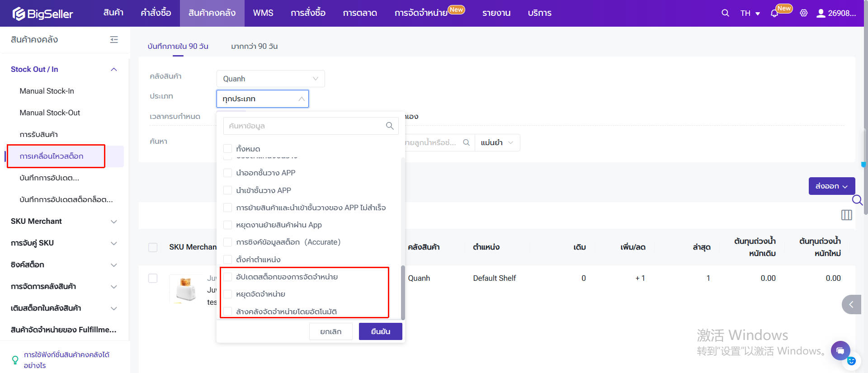This screenshot has height=373, width=868.
Task: Click the search magnifier icon in top navigation
Action: [725, 13]
